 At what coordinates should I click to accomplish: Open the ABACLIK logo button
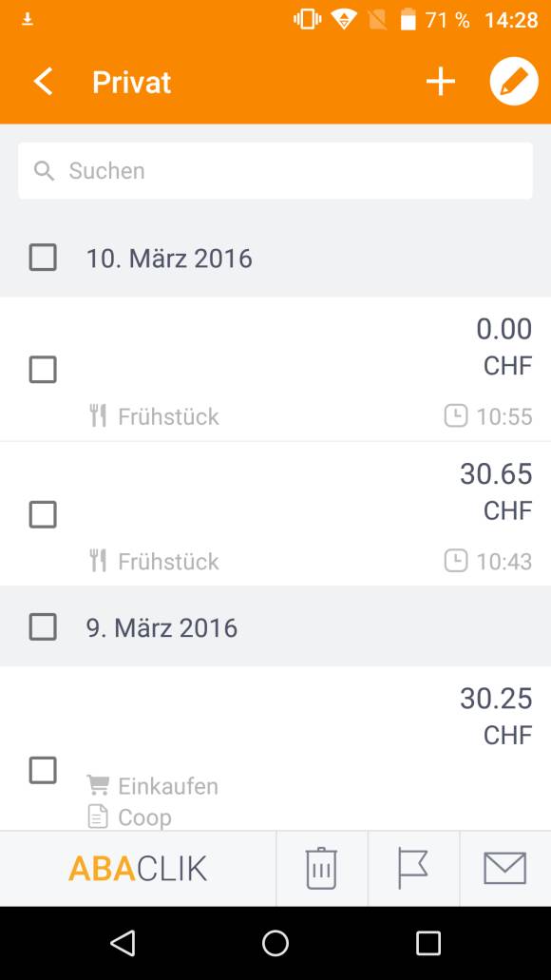point(138,868)
